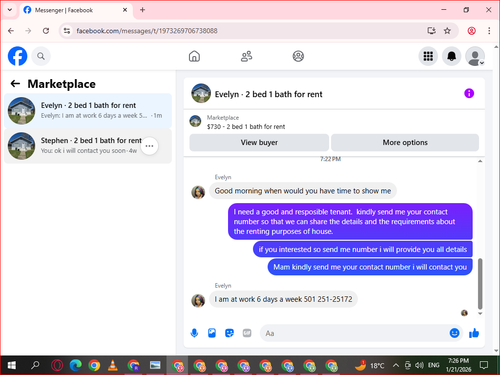Click Evelyn's avatar beside the phone number message
The image size is (500, 375).
click(198, 301)
